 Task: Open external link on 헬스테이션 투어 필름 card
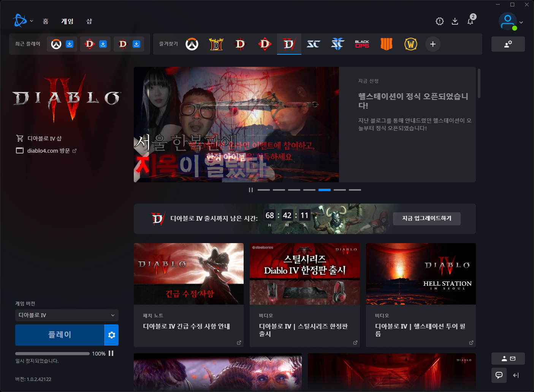(471, 343)
